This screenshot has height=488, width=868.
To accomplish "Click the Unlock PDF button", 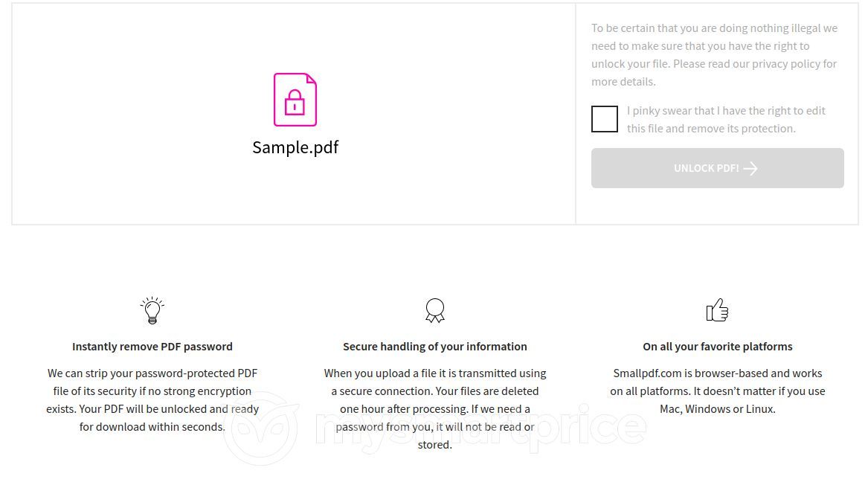I will click(718, 168).
